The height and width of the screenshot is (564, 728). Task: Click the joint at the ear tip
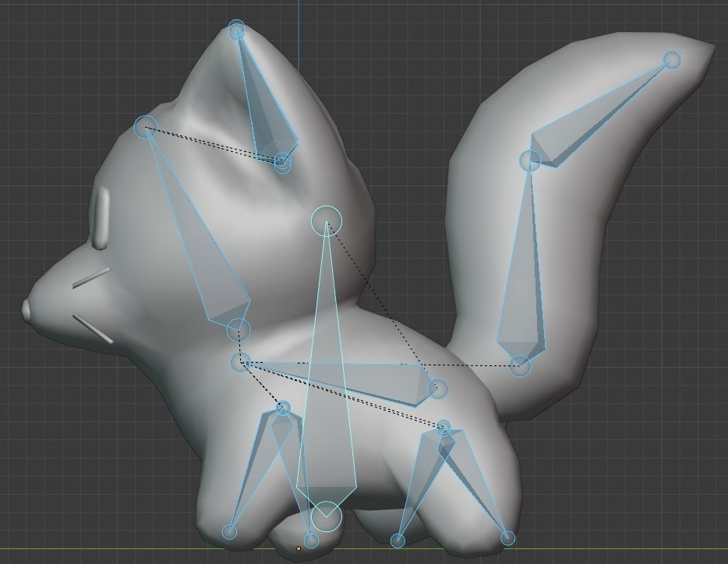pyautogui.click(x=237, y=30)
